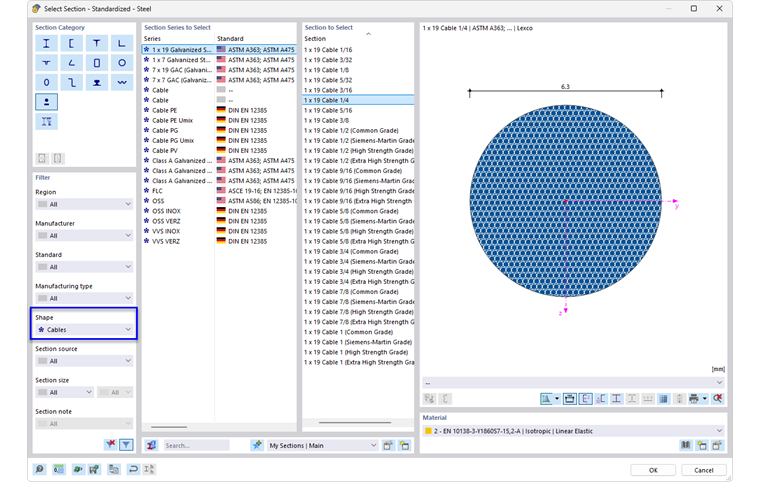Toggle the funnel filter button on
The height and width of the screenshot is (482, 760).
pyautogui.click(x=127, y=444)
